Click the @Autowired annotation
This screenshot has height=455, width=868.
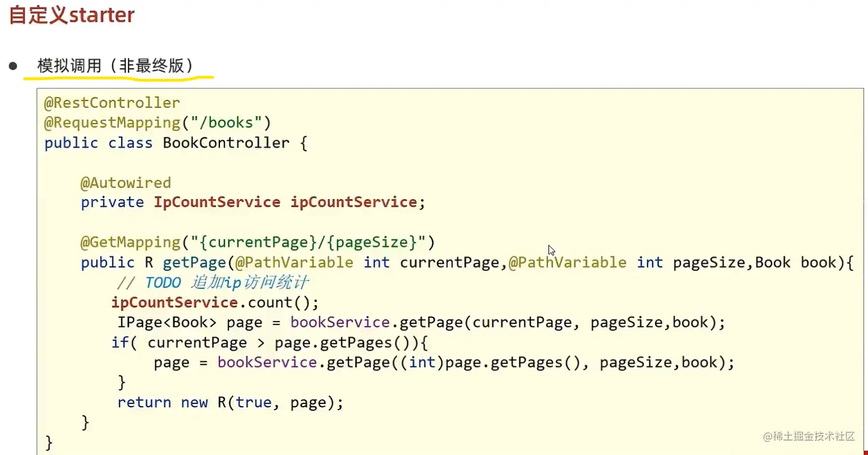(126, 183)
